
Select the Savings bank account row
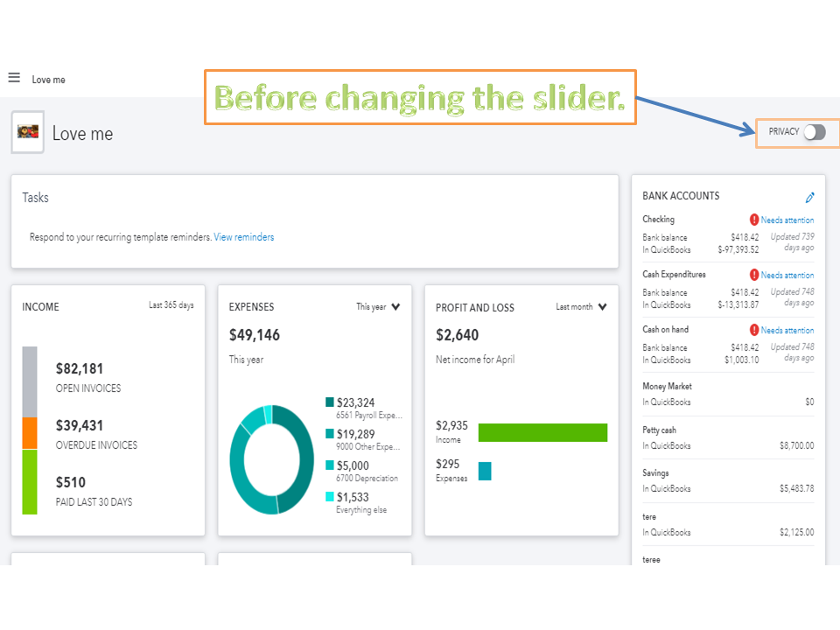point(728,481)
